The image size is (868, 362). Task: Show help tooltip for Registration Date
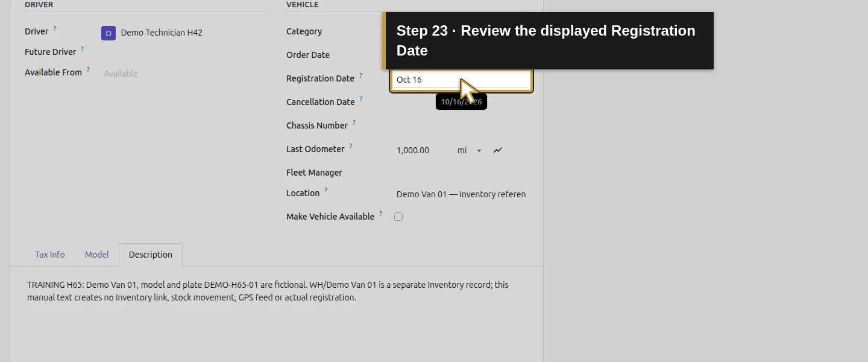361,75
